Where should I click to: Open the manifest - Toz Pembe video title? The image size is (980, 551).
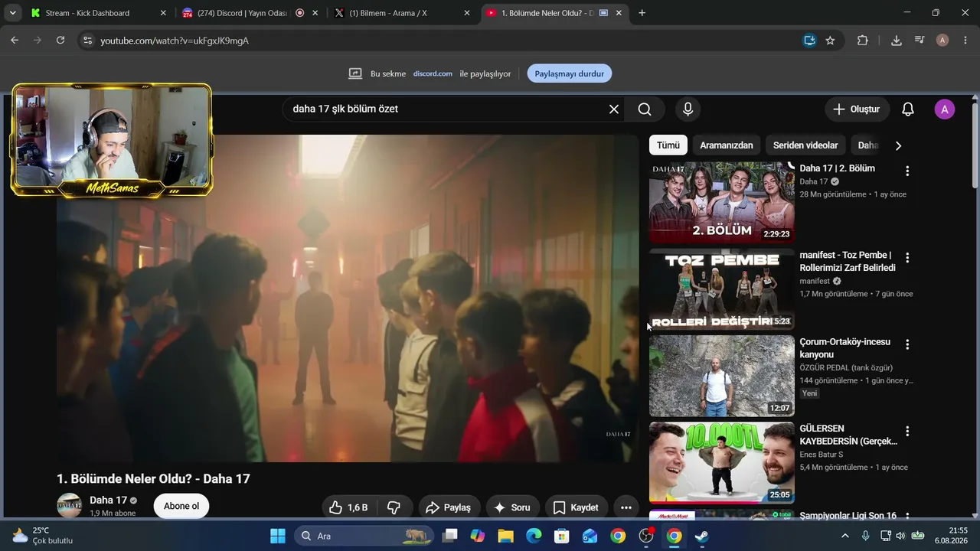click(848, 261)
